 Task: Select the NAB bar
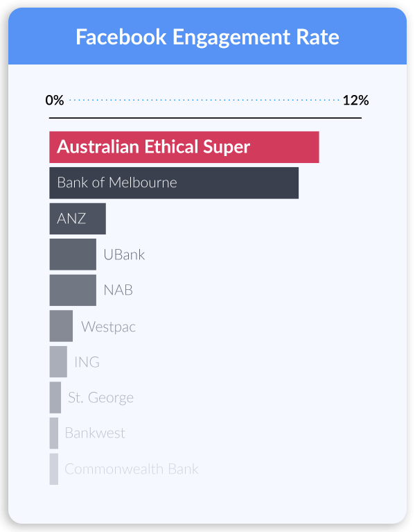(x=73, y=290)
